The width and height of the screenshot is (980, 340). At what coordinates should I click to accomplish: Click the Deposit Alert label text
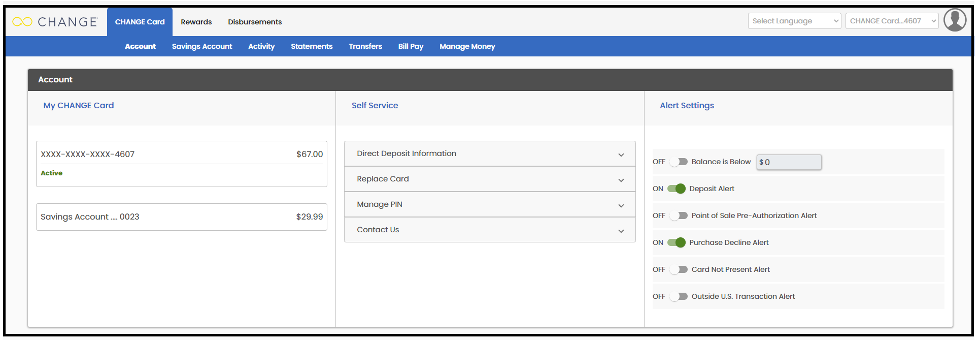click(712, 189)
